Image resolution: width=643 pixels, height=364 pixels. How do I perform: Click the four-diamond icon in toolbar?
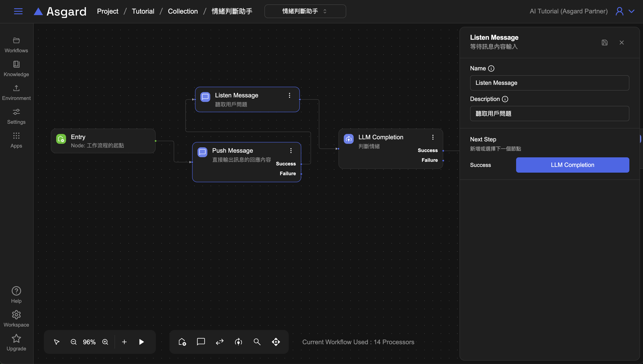[x=276, y=342]
